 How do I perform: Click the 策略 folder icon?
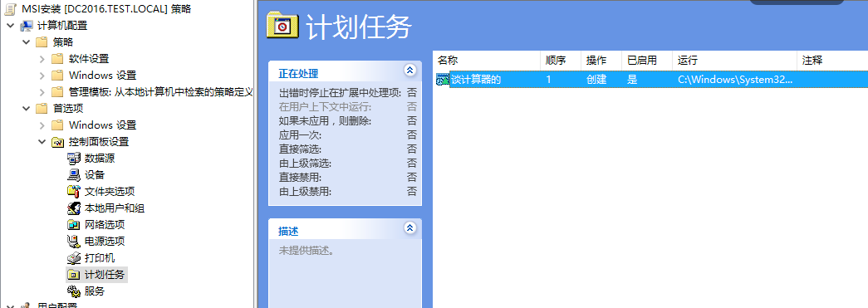click(x=42, y=42)
